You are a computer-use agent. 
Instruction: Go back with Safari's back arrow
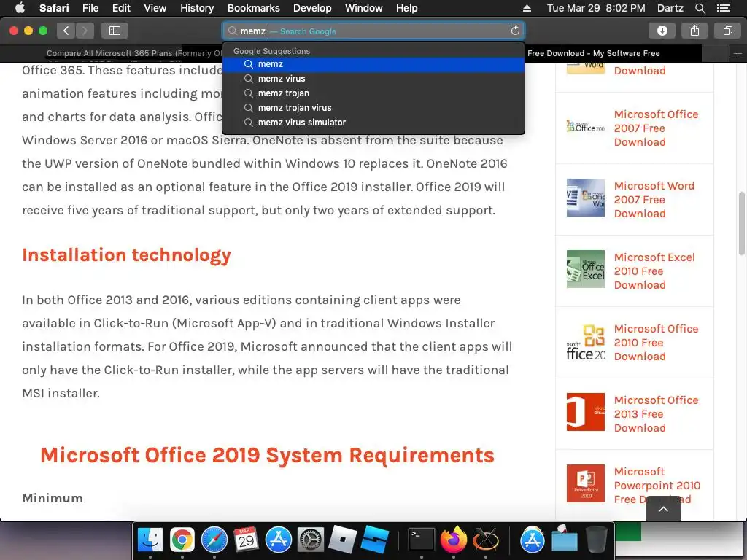(66, 31)
